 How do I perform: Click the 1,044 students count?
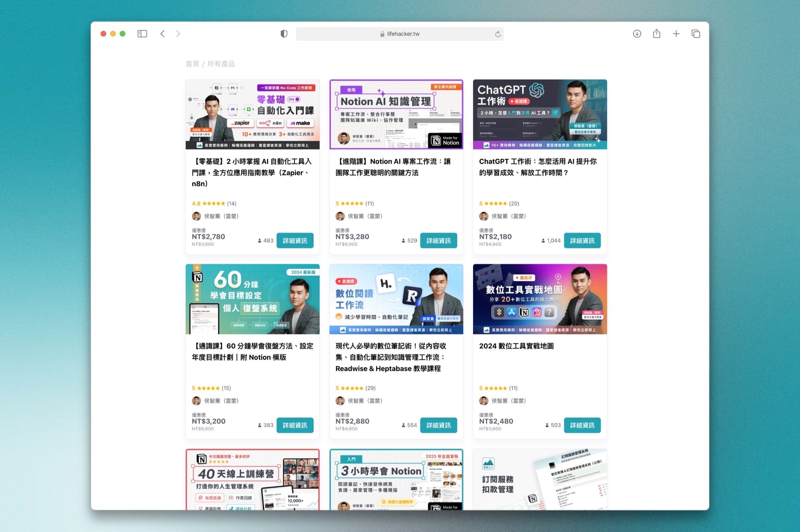(551, 241)
